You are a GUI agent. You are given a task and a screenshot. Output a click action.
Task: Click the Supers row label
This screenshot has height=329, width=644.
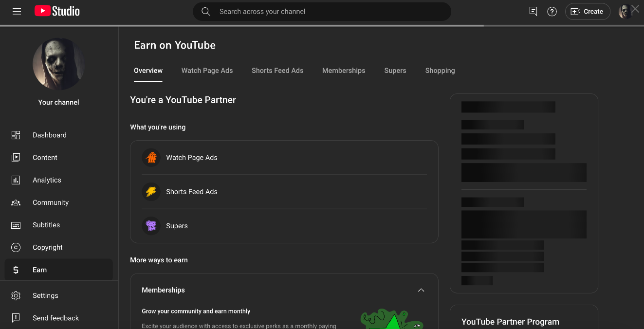177,226
